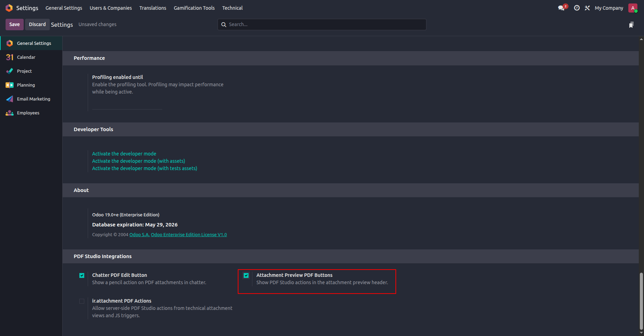
Task: Click the PDF Studio Integrations heading
Action: [x=103, y=256]
